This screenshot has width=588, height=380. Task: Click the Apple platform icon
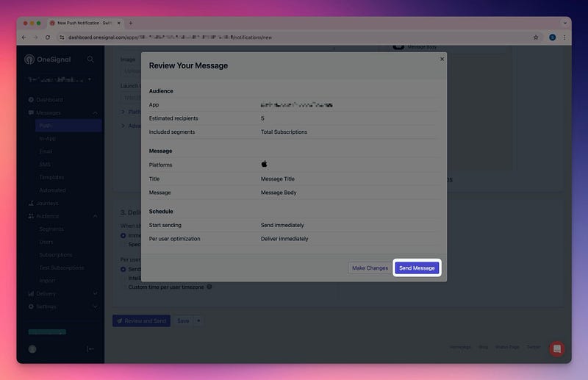264,164
